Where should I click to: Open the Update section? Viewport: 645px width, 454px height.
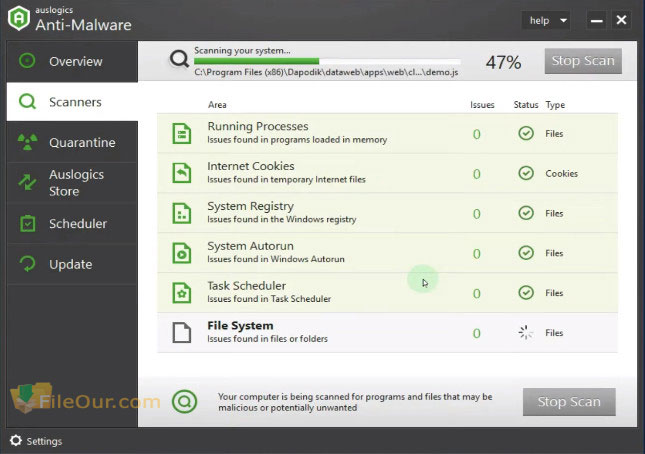[72, 264]
